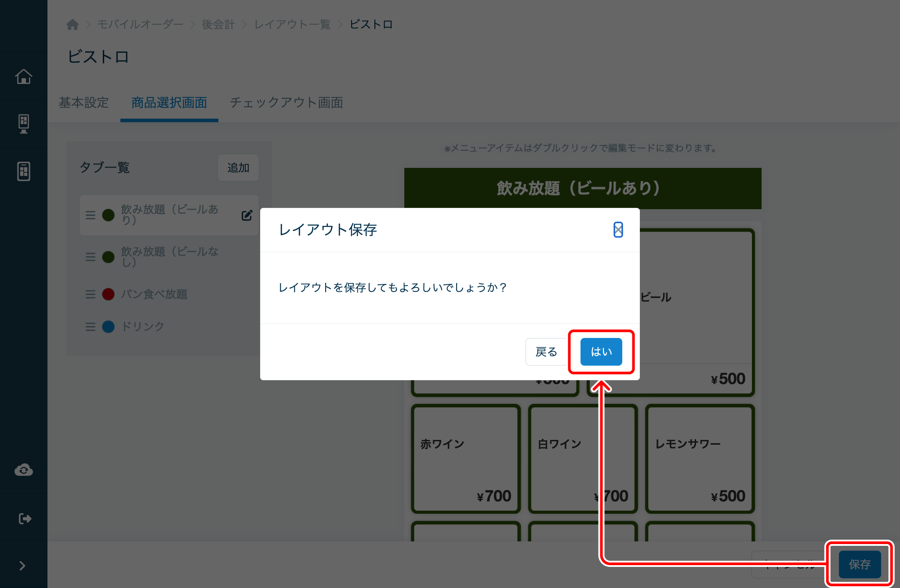
Task: Click the 後会計 breadcrumb link
Action: coord(218,24)
